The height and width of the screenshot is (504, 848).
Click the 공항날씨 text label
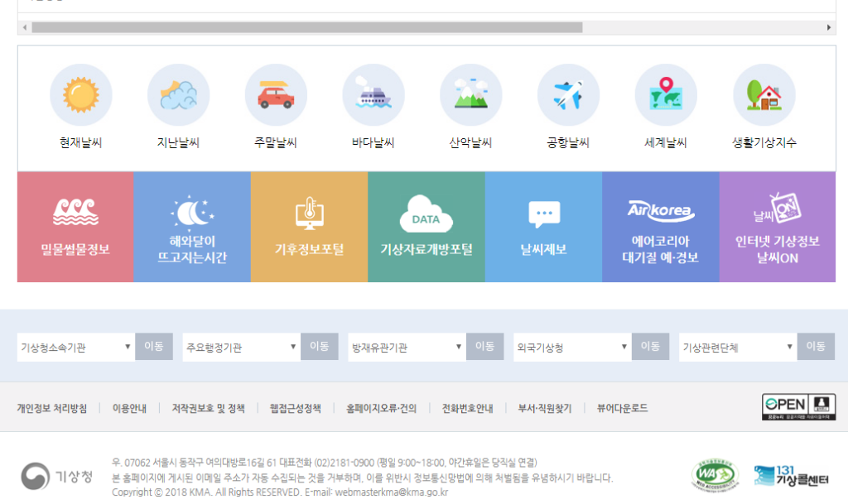click(x=568, y=142)
